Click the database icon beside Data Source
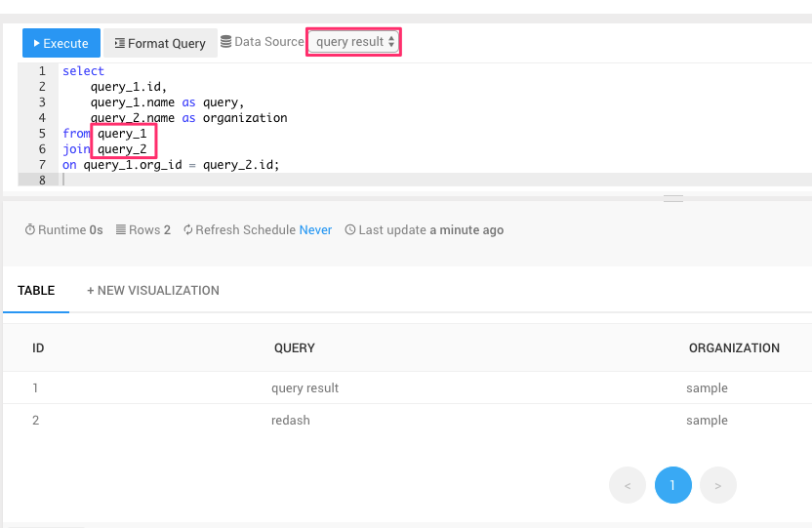The image size is (812, 528). (226, 42)
